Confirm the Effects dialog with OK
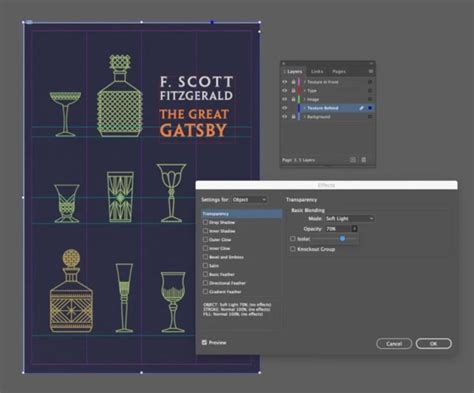The image size is (474, 393). pos(434,343)
